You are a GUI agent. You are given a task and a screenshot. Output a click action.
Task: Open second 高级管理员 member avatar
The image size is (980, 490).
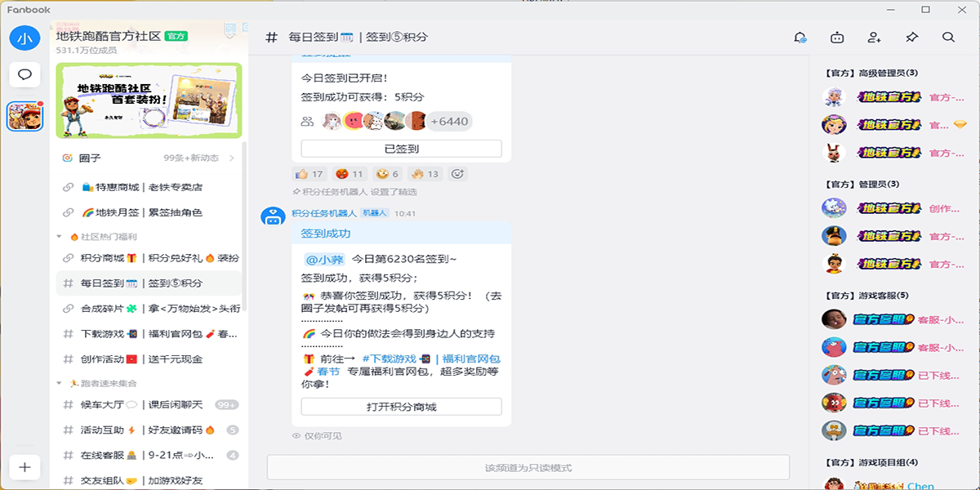(833, 125)
